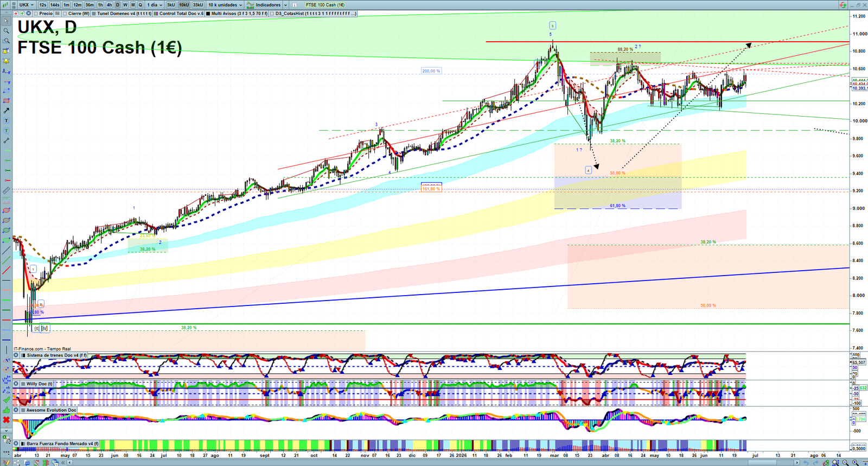Select the 1m timeframe
Viewport: 868px width, 466px height.
point(66,5)
